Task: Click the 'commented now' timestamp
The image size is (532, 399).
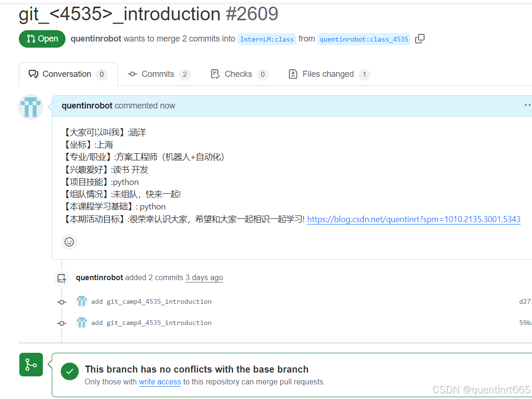Action: tap(145, 106)
